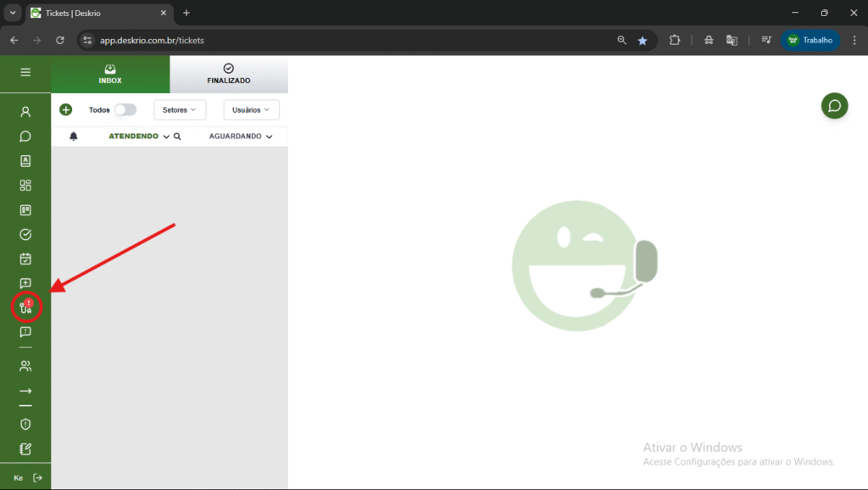Open the message alert bubble sidebar icon
868x490 pixels.
click(x=25, y=331)
